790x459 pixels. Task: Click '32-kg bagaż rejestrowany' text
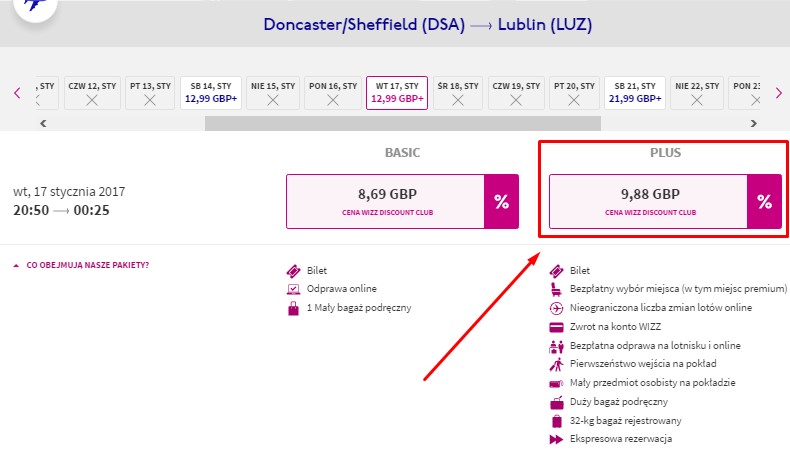pyautogui.click(x=625, y=421)
